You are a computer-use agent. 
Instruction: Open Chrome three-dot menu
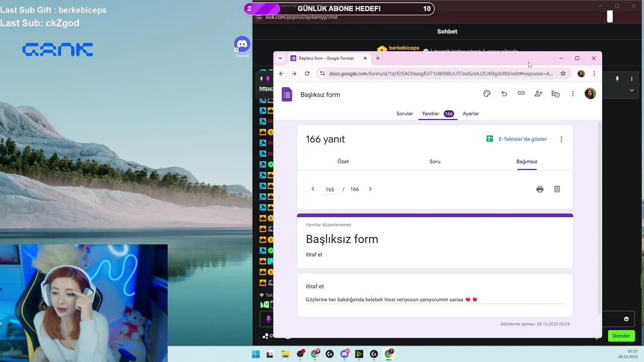[x=594, y=73]
